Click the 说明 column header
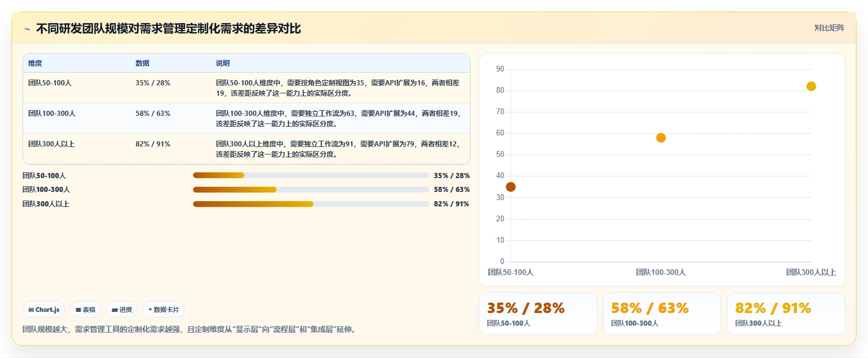868x358 pixels. click(223, 63)
